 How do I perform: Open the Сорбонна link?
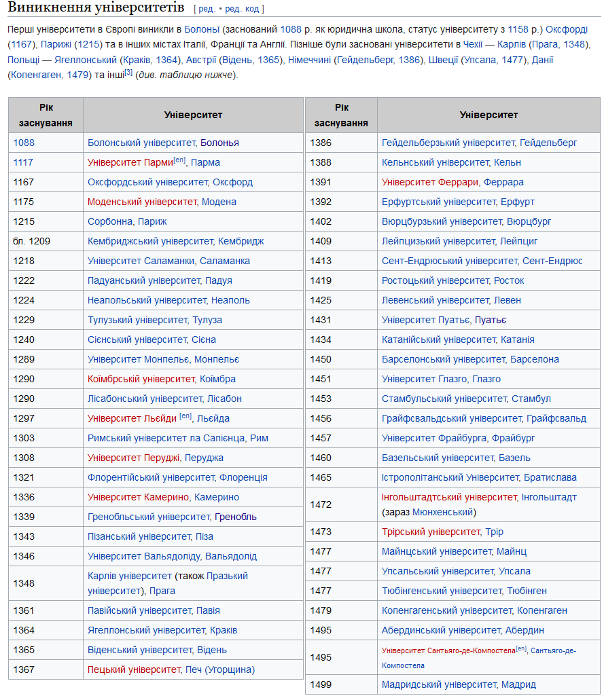coord(110,221)
